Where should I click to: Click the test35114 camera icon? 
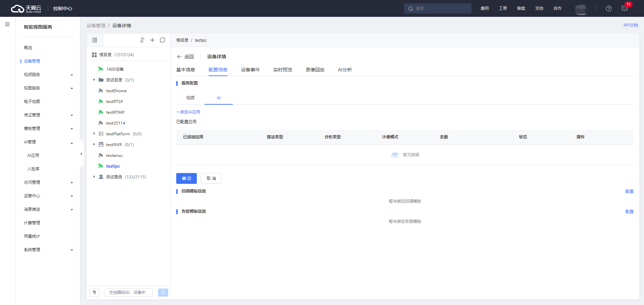coord(101,123)
